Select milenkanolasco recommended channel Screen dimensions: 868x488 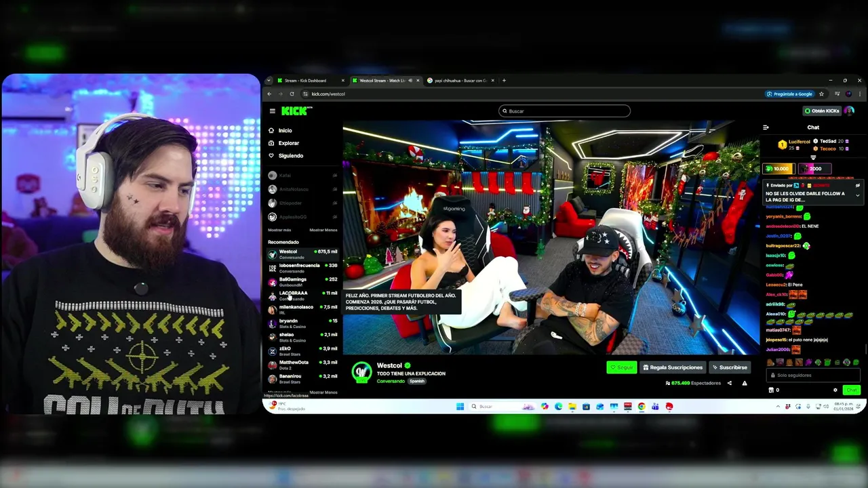click(x=302, y=310)
